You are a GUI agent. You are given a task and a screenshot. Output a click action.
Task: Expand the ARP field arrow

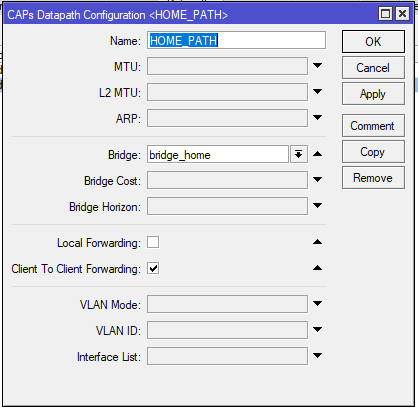[318, 117]
